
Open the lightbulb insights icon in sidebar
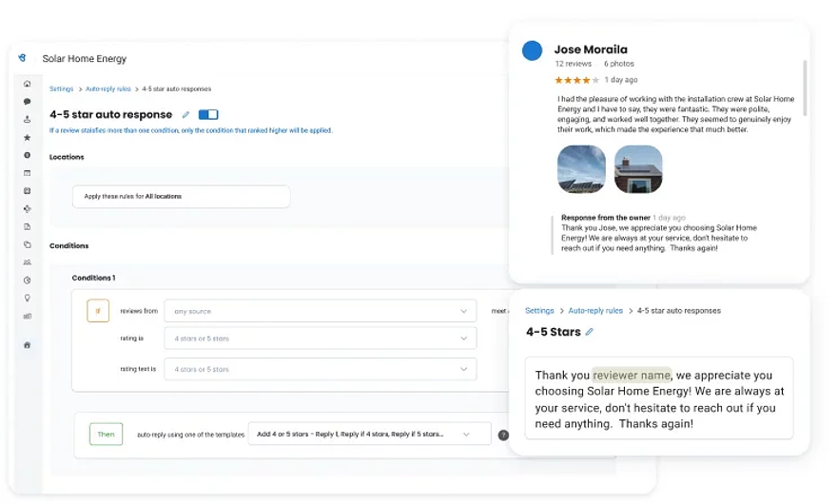point(28,298)
